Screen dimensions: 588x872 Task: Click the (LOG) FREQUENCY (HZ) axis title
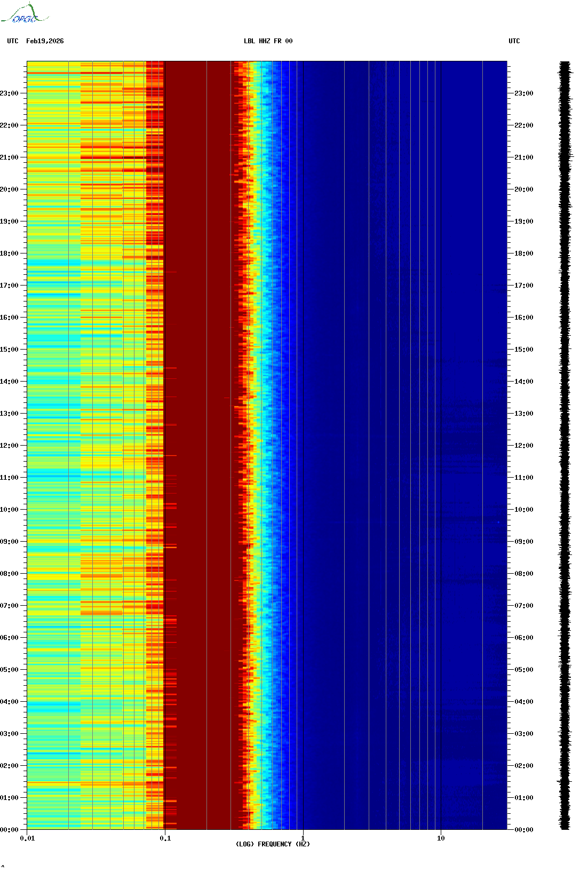[x=273, y=844]
